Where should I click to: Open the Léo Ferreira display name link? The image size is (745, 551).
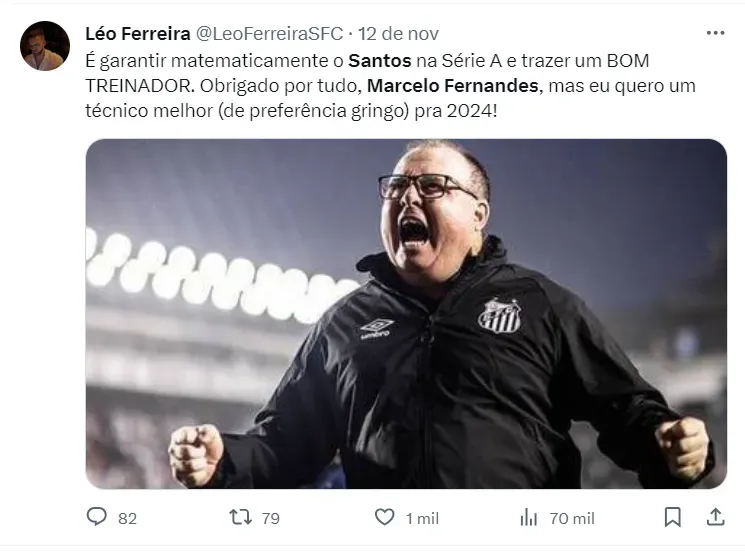tap(138, 34)
